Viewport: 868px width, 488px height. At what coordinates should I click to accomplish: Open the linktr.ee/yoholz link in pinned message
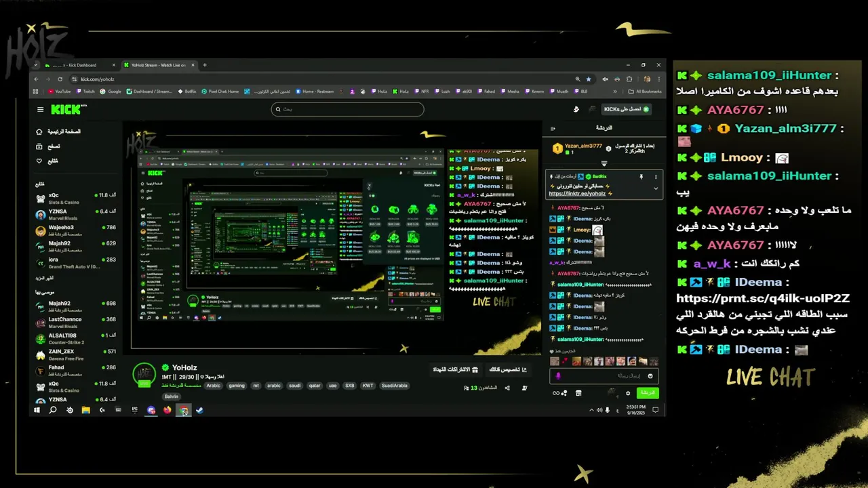(577, 194)
